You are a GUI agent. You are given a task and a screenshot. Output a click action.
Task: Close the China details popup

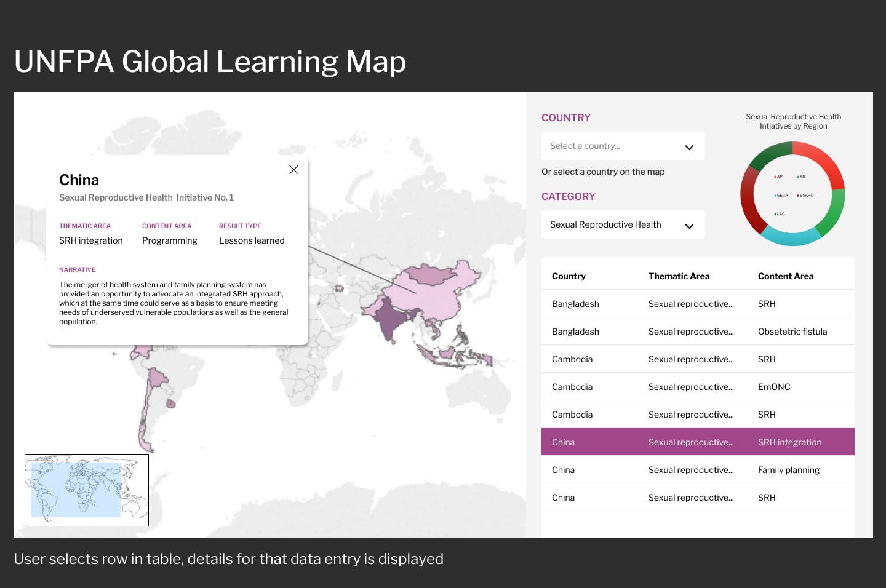click(293, 170)
